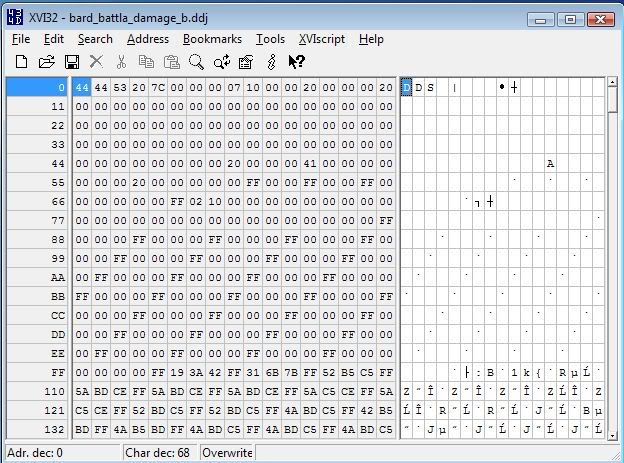Minimize the XVI32 window
624x463 pixels.
pyautogui.click(x=540, y=19)
